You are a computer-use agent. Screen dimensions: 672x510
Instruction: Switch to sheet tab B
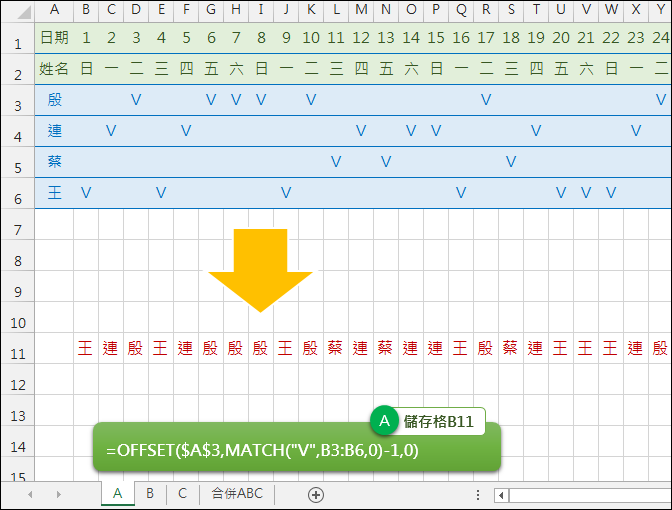point(150,493)
